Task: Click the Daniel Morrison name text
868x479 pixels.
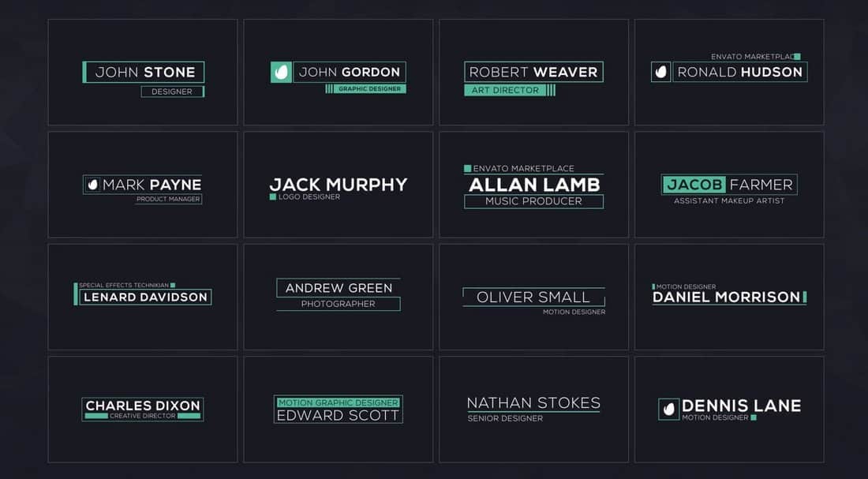Action: click(x=726, y=297)
